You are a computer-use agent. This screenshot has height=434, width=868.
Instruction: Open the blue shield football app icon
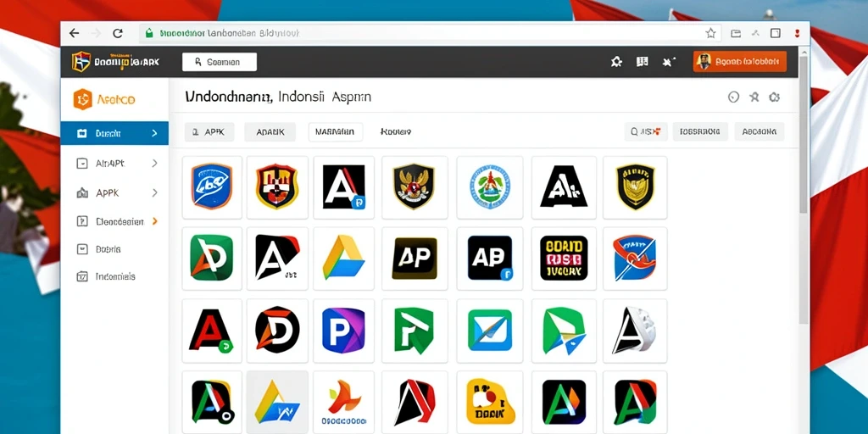click(x=212, y=187)
